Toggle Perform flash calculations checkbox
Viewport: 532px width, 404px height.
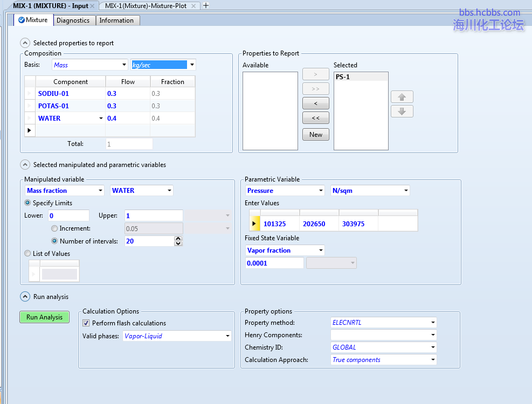(86, 323)
